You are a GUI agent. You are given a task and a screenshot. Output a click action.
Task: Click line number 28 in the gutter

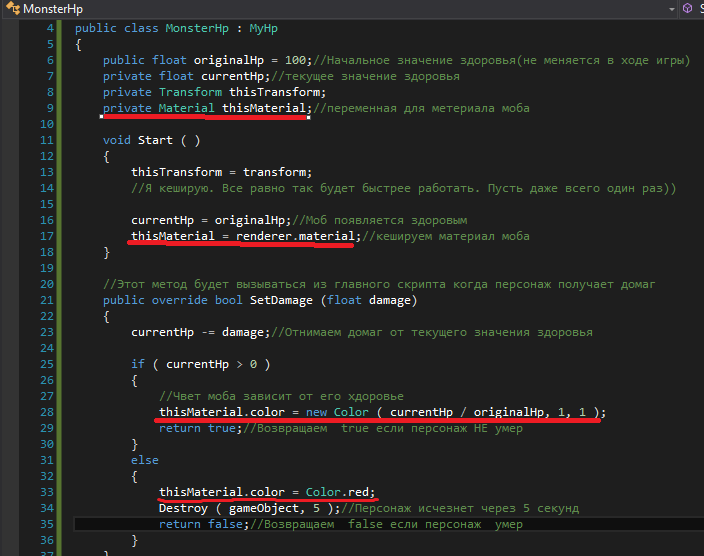coord(47,412)
